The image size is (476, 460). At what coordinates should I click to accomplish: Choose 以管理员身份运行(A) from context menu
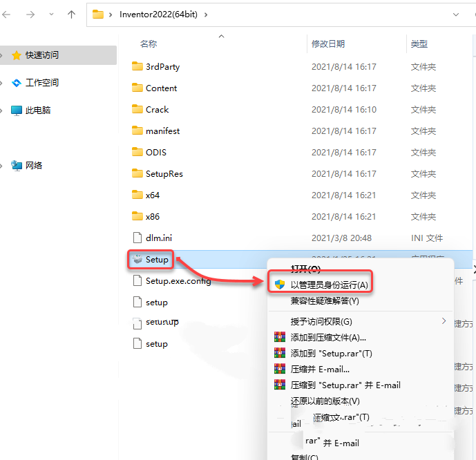[329, 285]
